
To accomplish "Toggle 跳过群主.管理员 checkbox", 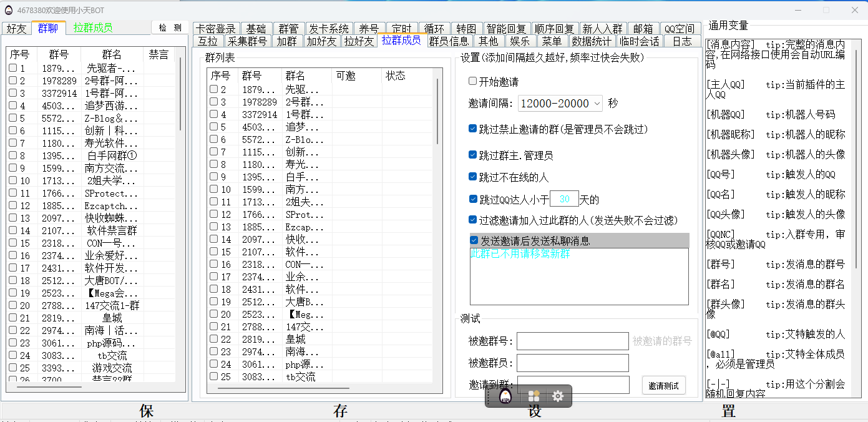I will (473, 155).
